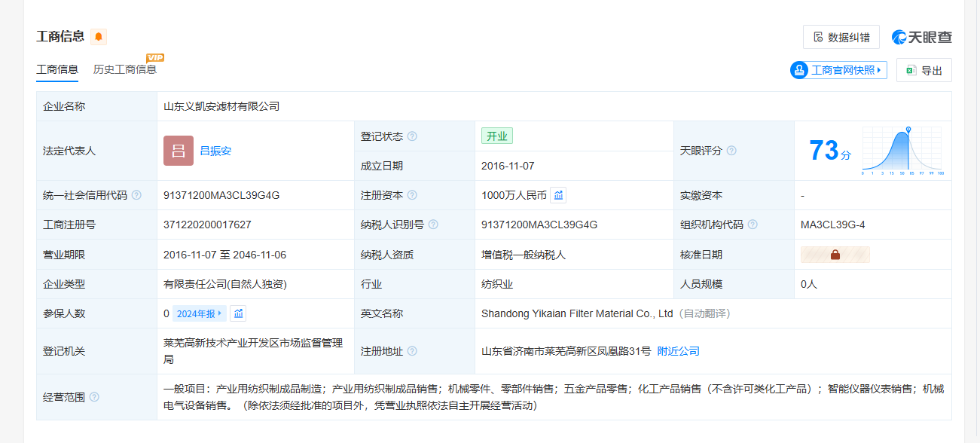The image size is (980, 443).
Task: Open chart icon beside 2024年报
Action: [x=238, y=313]
